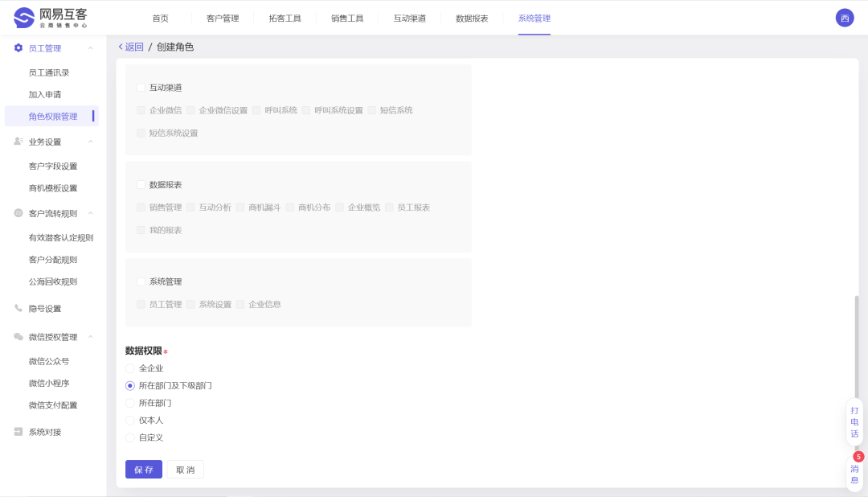Open the 销售工具 top navigation item

tap(346, 18)
